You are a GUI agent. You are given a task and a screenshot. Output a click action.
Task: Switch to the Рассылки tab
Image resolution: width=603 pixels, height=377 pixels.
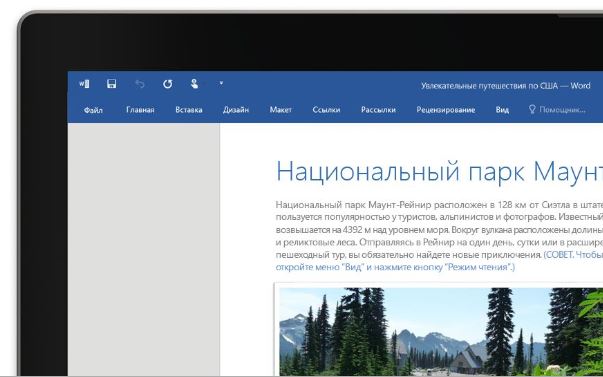click(378, 110)
